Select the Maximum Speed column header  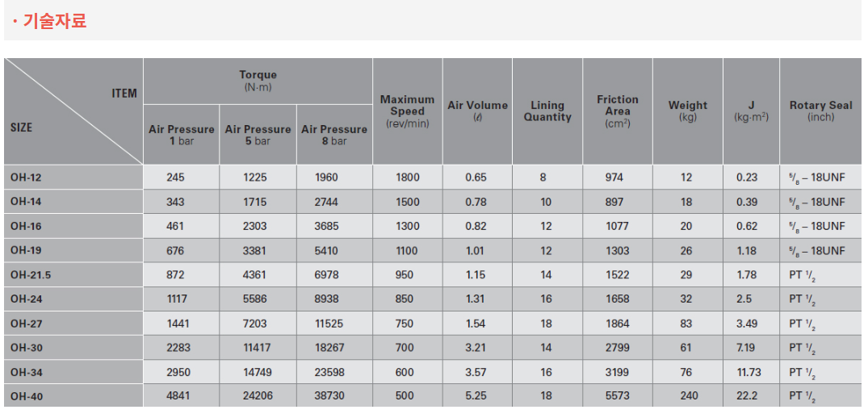[407, 111]
